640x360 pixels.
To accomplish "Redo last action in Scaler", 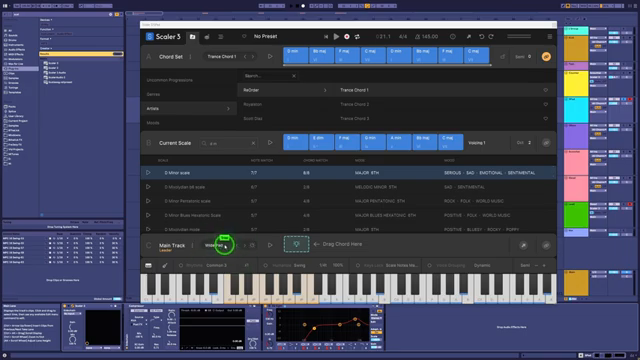I will pos(491,37).
